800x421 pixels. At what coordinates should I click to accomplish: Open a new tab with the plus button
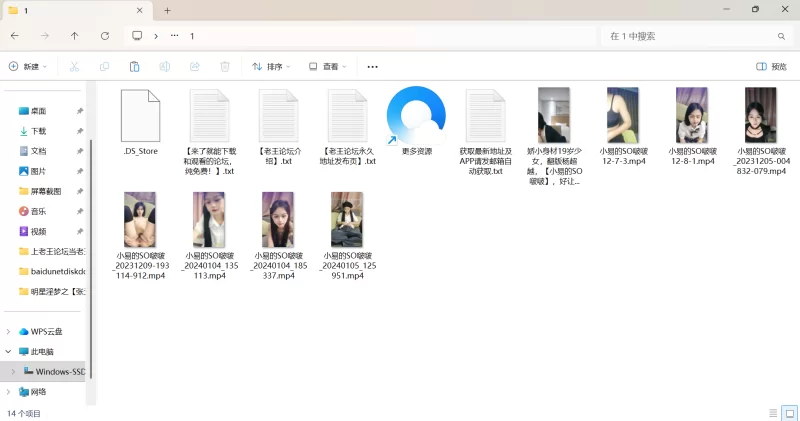coord(167,10)
